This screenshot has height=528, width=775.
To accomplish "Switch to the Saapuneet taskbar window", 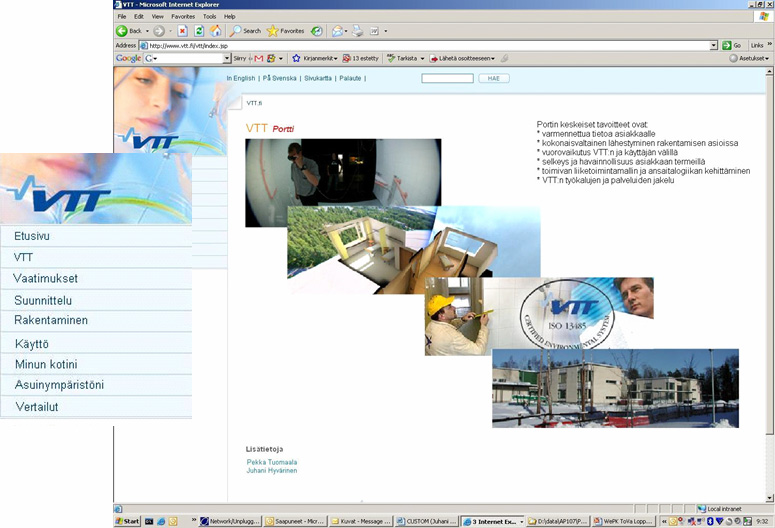I will pos(295,521).
